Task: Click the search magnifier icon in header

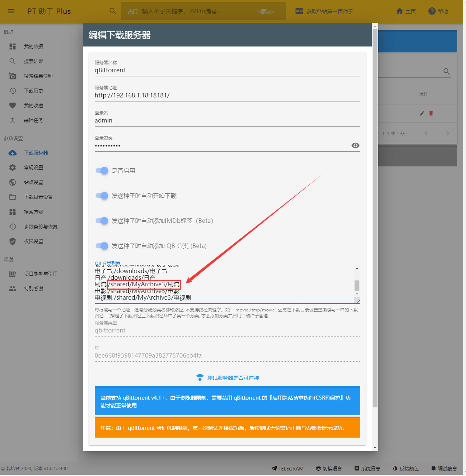Action: [113, 11]
